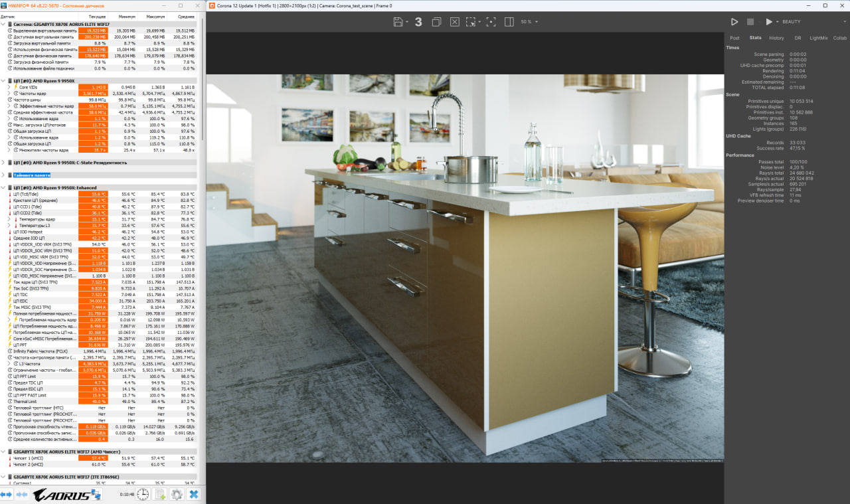Open the Corona save image icon
The width and height of the screenshot is (850, 504).
pos(398,22)
